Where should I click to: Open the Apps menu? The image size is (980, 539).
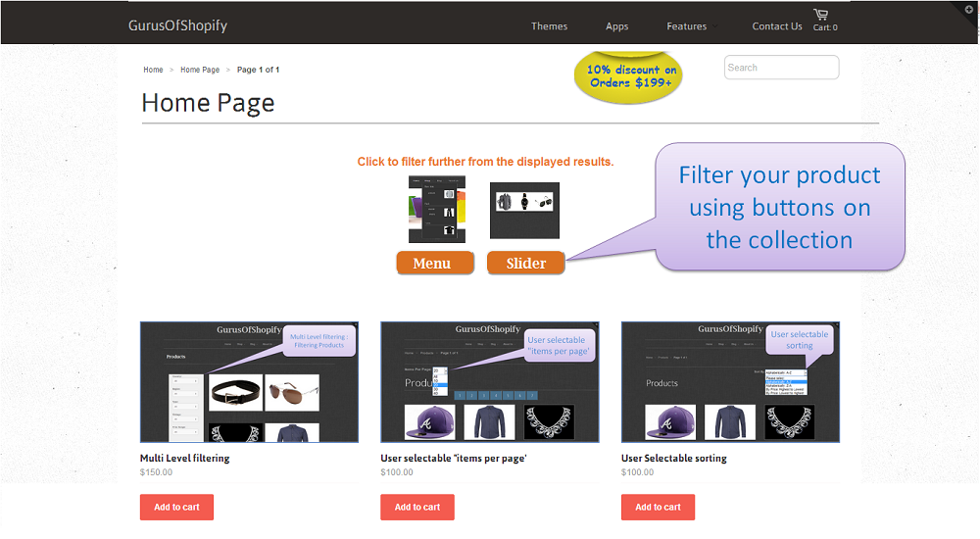[616, 26]
